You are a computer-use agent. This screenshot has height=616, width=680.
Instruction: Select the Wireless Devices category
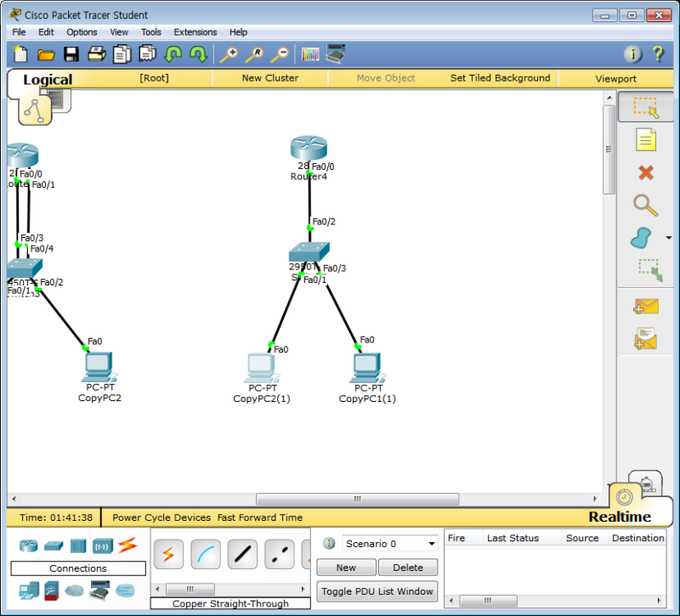click(x=103, y=546)
